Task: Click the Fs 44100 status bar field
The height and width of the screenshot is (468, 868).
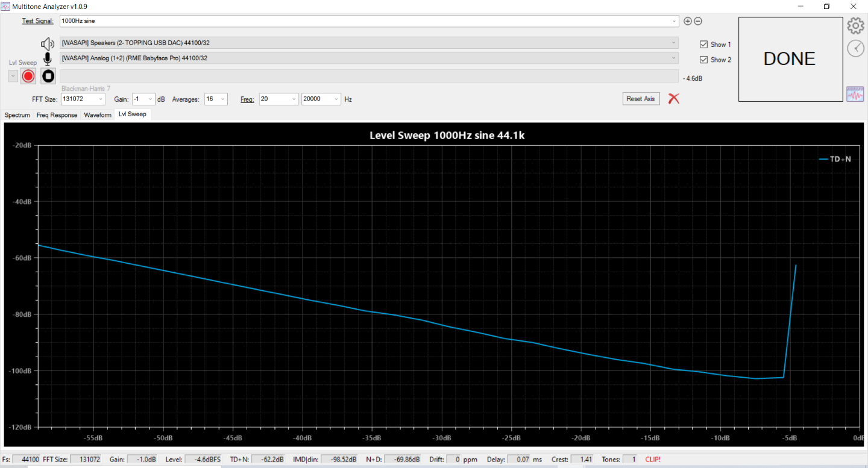Action: pos(26,459)
